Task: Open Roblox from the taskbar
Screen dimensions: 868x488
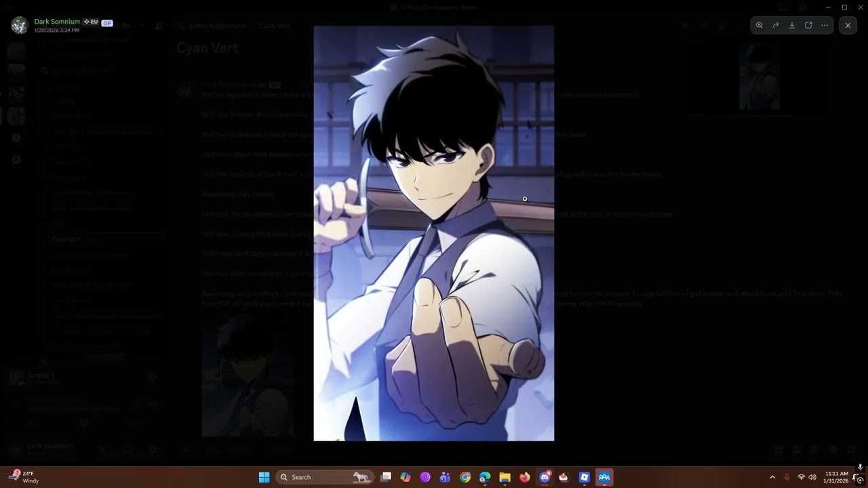Action: (x=585, y=477)
